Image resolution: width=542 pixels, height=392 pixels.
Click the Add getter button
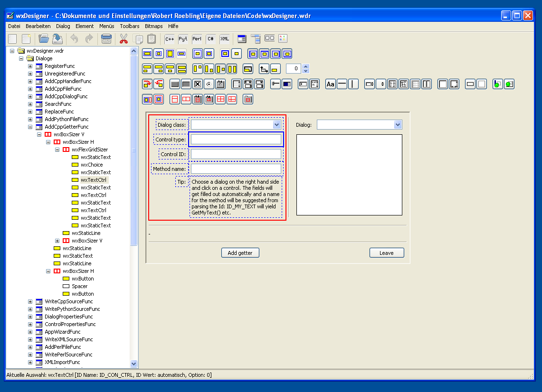click(240, 253)
